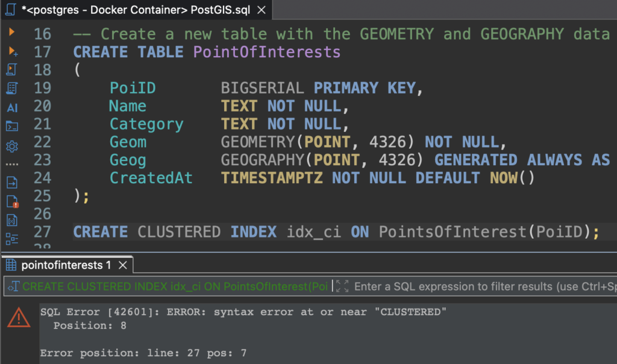Show the execution log with red error badge
This screenshot has height=364, width=617.
click(12, 201)
